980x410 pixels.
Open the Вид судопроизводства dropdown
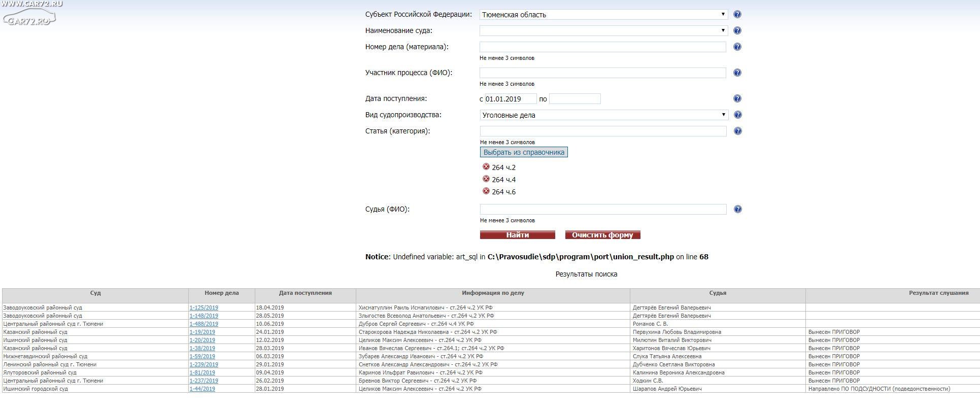click(x=603, y=115)
